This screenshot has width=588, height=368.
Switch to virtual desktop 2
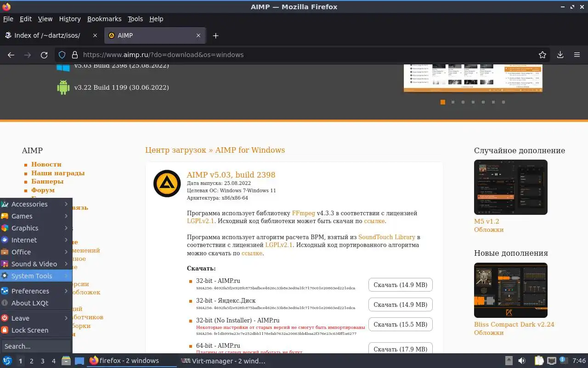click(32, 361)
